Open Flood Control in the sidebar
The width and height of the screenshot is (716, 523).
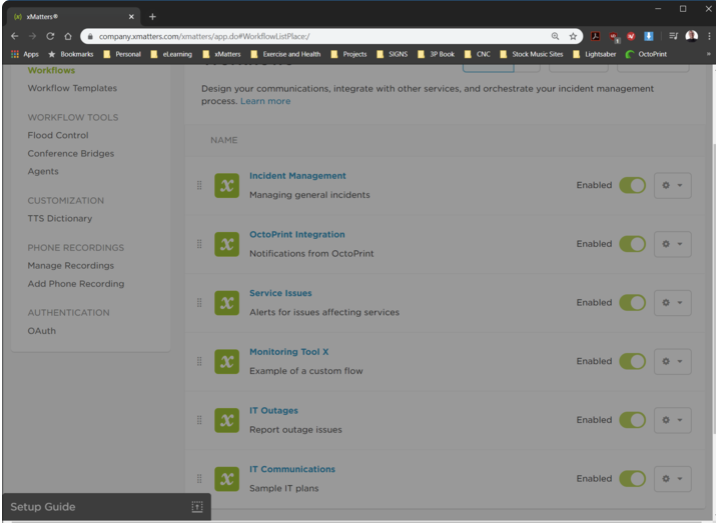(58, 135)
